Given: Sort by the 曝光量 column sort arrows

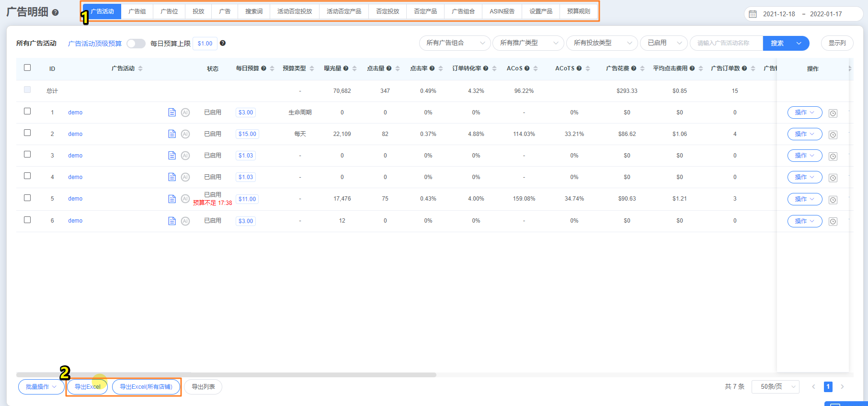Looking at the screenshot, I should (x=354, y=68).
